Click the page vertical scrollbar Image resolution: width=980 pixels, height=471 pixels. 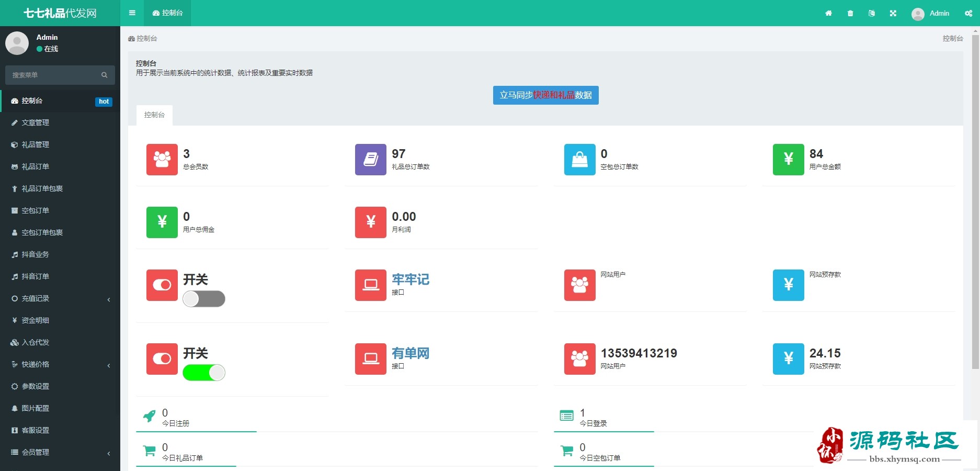click(x=975, y=199)
